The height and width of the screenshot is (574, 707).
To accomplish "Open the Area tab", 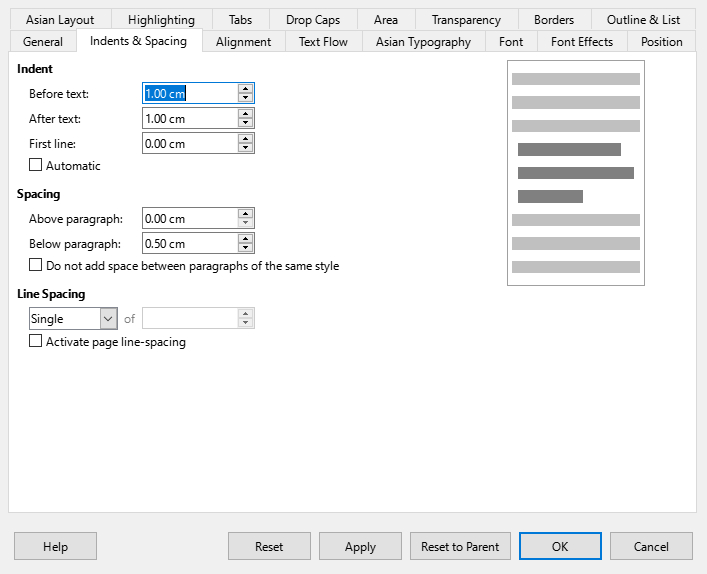I will pyautogui.click(x=386, y=20).
